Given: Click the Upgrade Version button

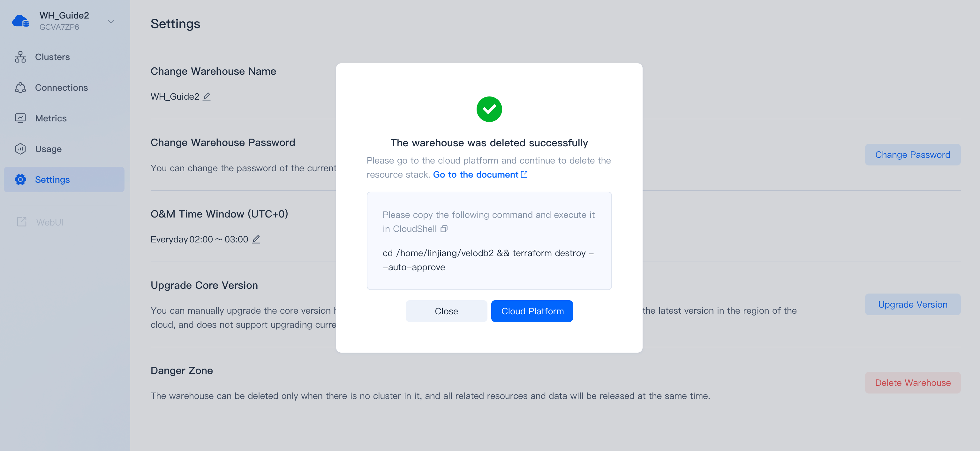Looking at the screenshot, I should click(x=912, y=304).
